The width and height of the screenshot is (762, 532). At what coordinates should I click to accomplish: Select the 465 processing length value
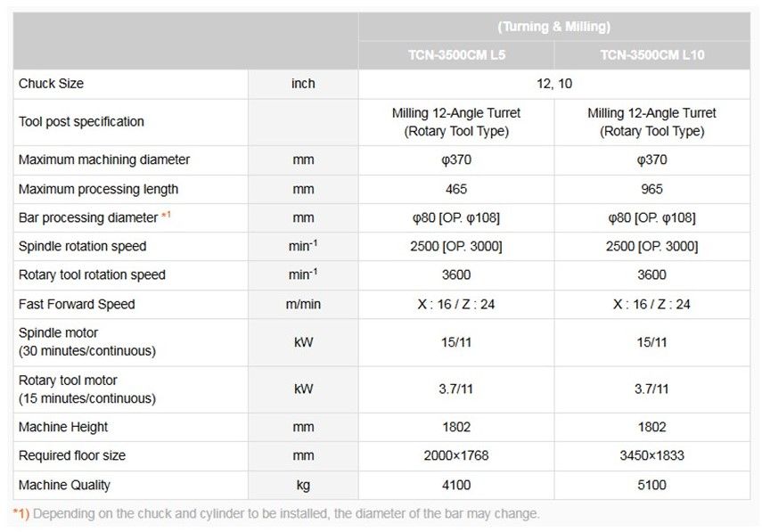pyautogui.click(x=455, y=189)
